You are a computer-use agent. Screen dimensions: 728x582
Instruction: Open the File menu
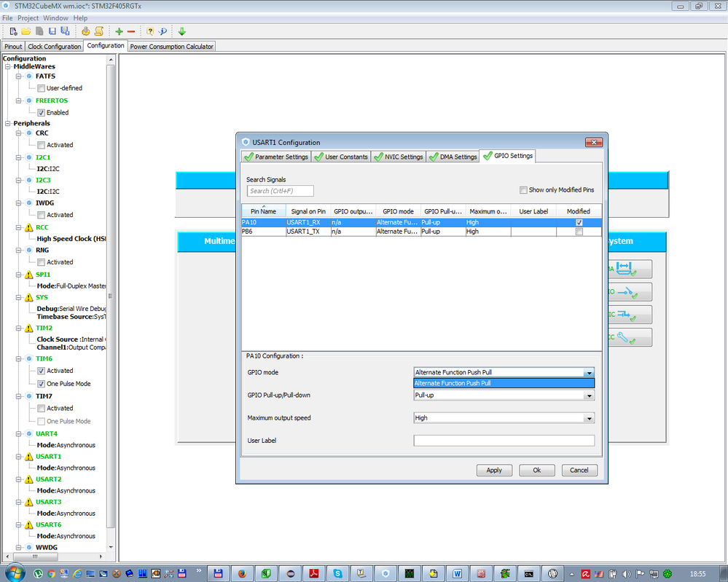(x=7, y=18)
